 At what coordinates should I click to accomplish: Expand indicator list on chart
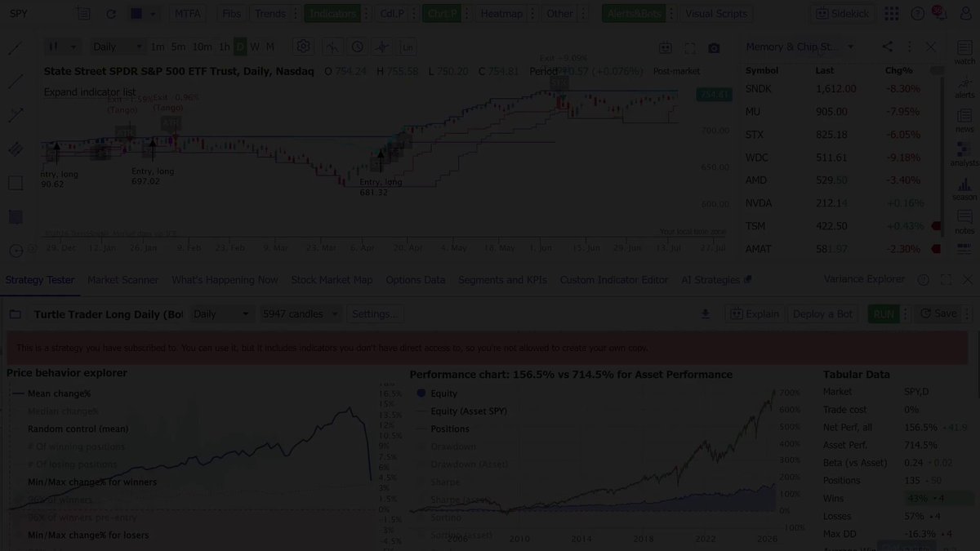click(x=90, y=92)
